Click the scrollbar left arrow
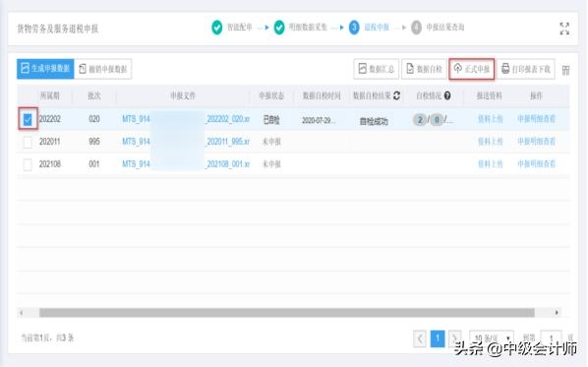Screen dimensions: 588x367 coord(22,313)
